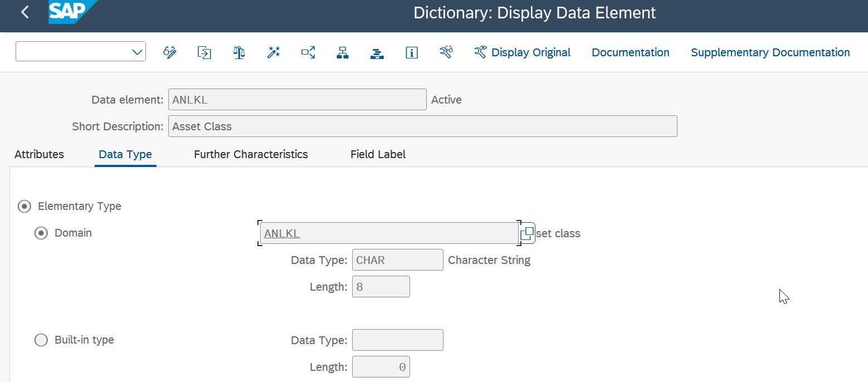The image size is (868, 382).
Task: Click the back arrow in header
Action: coord(25,12)
